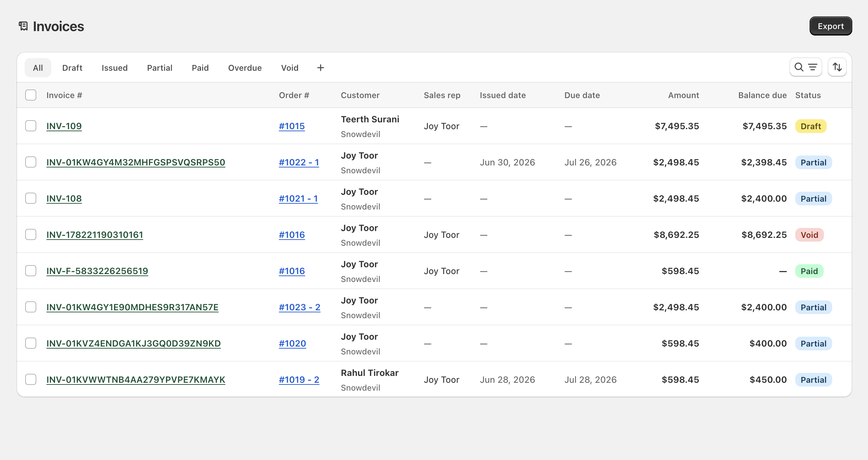Switch to the Issued tab
This screenshot has width=868, height=460.
pos(115,68)
